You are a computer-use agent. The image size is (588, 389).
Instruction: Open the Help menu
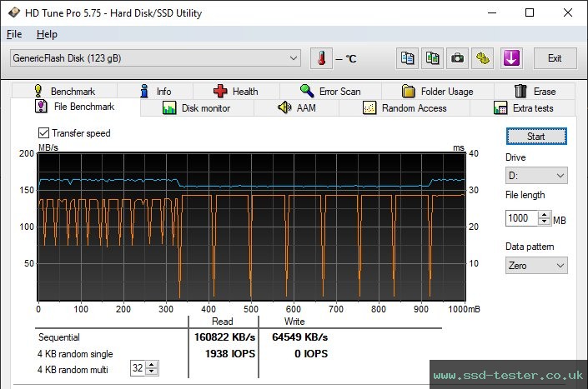pyautogui.click(x=47, y=34)
